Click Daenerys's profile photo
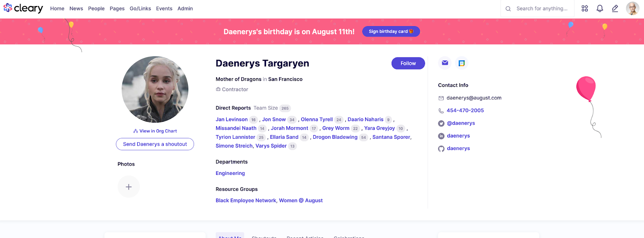Screen dimensions: 644x238 click(155, 90)
